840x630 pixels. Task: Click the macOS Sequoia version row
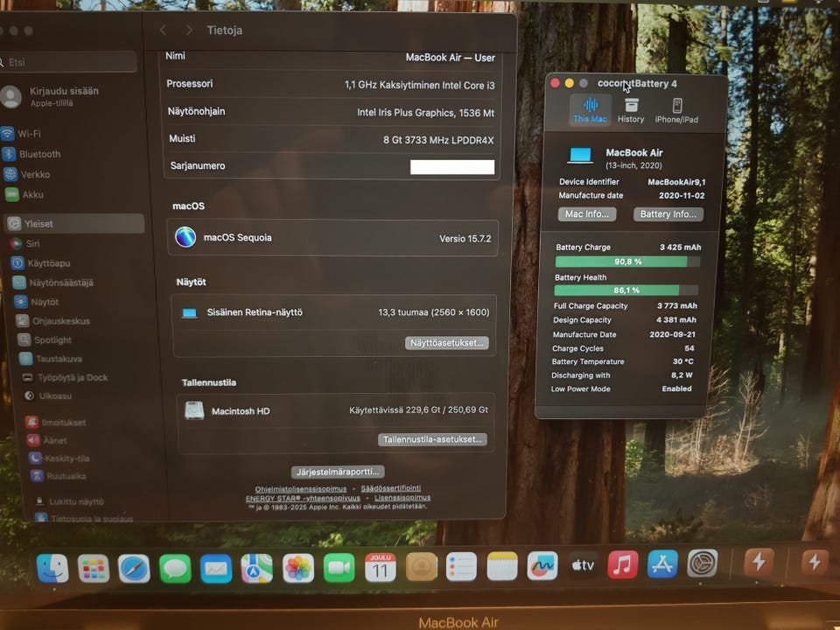(x=332, y=238)
